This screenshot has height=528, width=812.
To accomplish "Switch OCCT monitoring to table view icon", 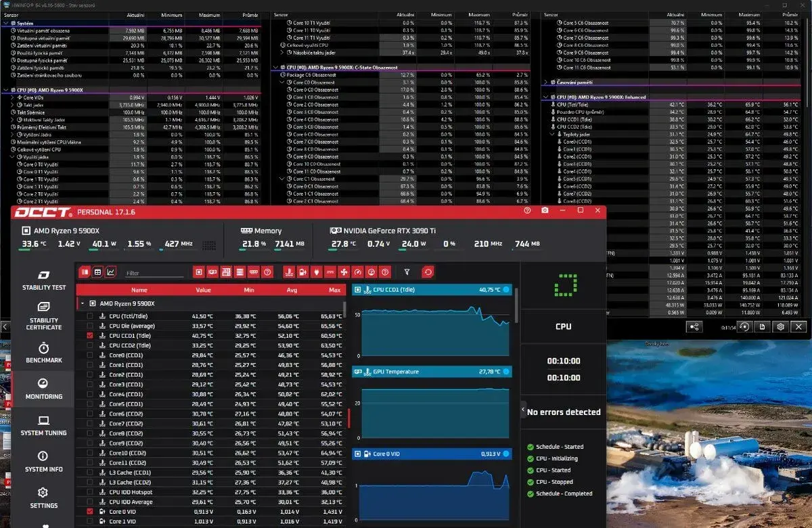I will click(98, 272).
